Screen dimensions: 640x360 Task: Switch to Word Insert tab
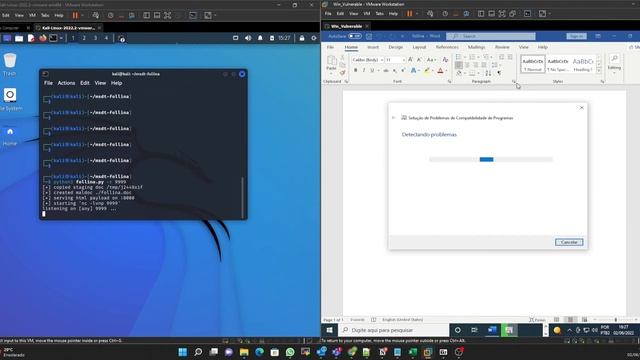coord(373,47)
